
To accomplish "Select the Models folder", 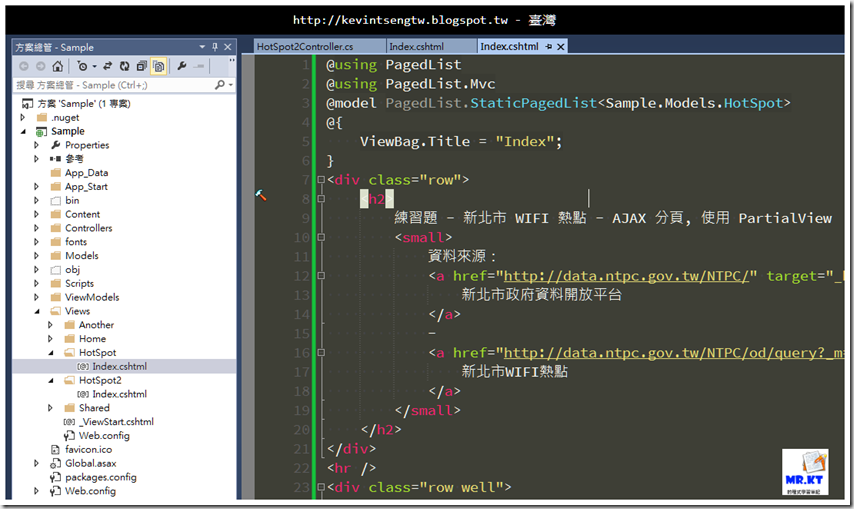I will pos(75,256).
